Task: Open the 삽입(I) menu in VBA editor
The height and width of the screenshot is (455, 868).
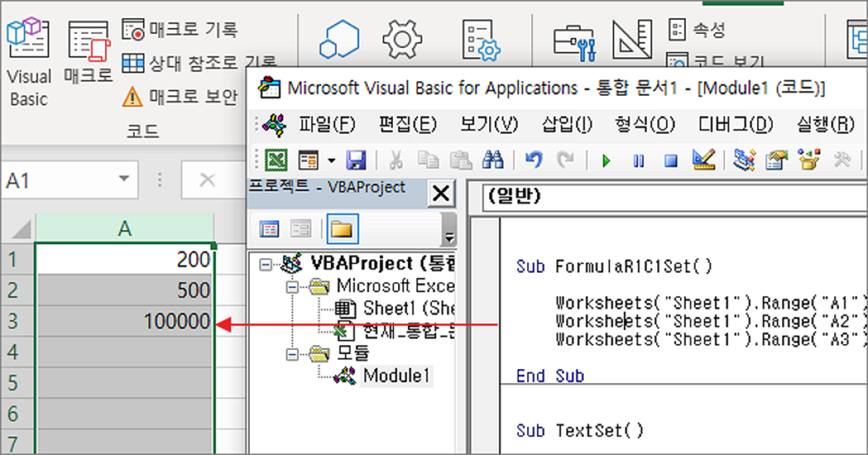Action: (x=567, y=124)
